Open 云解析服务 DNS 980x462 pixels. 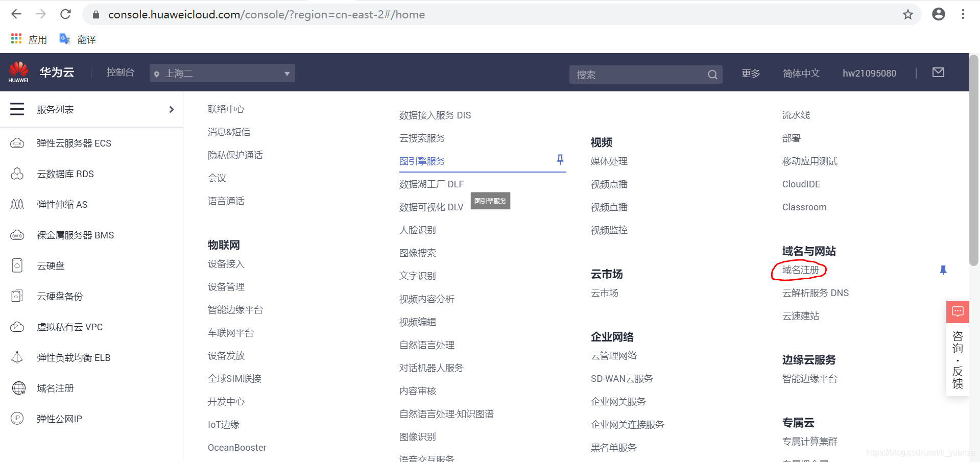coord(815,293)
